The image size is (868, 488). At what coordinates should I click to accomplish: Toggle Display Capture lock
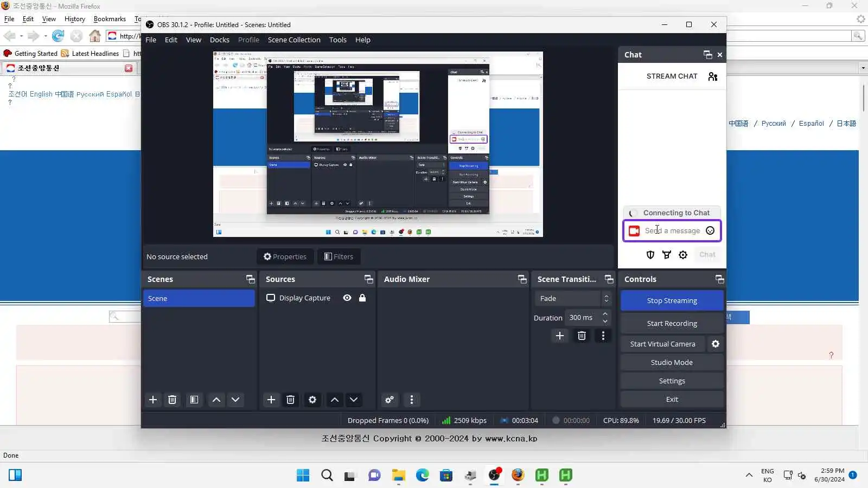(362, 298)
